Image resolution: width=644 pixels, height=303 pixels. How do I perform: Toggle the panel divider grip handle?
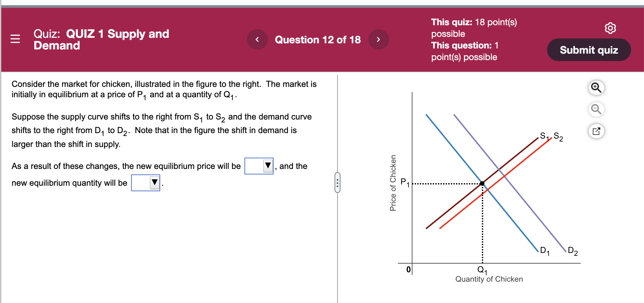click(x=338, y=182)
